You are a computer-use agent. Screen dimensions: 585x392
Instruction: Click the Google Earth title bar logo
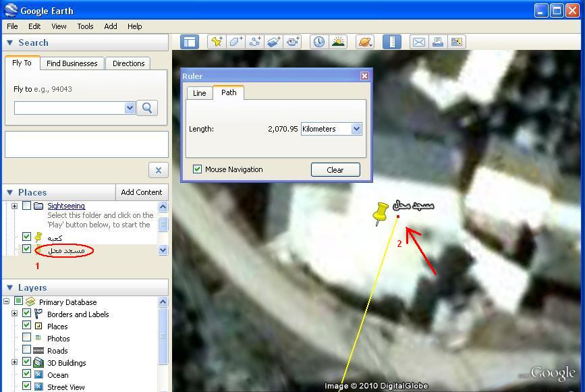(10, 10)
